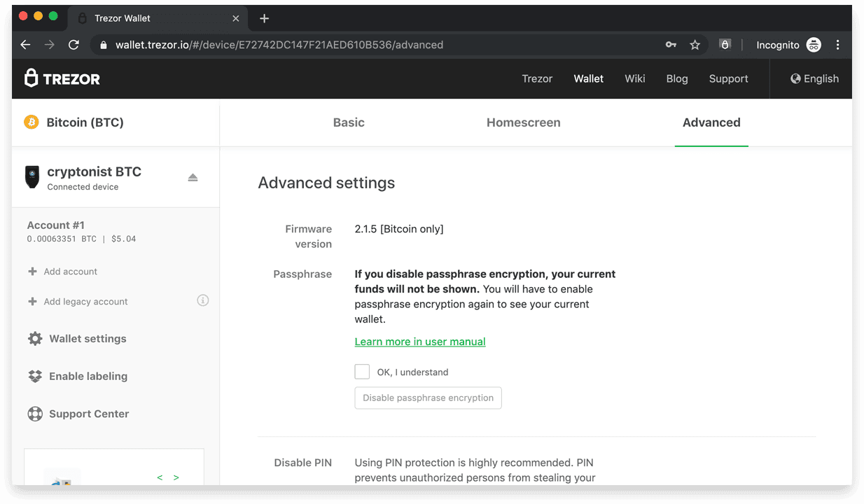Click the globe language icon

795,78
